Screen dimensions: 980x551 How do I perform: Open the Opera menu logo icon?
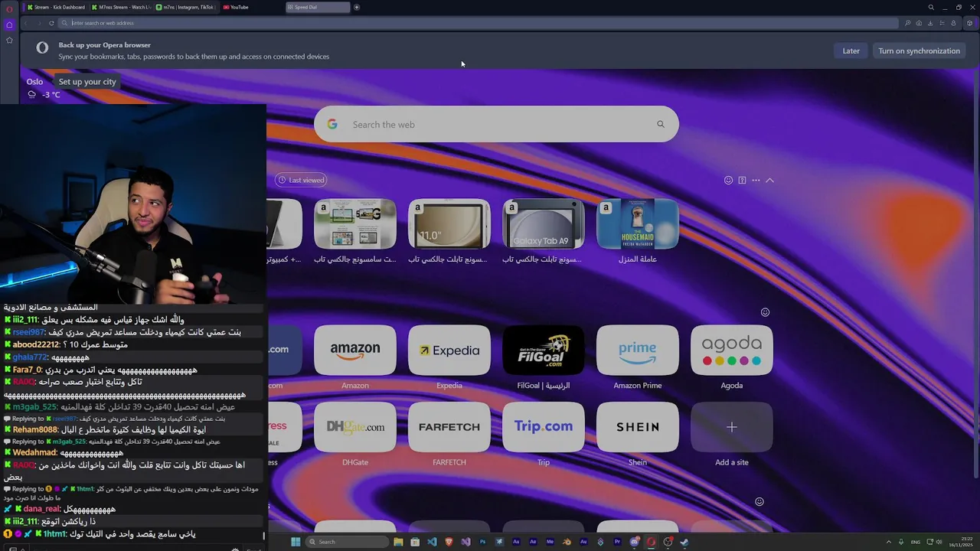(x=9, y=8)
